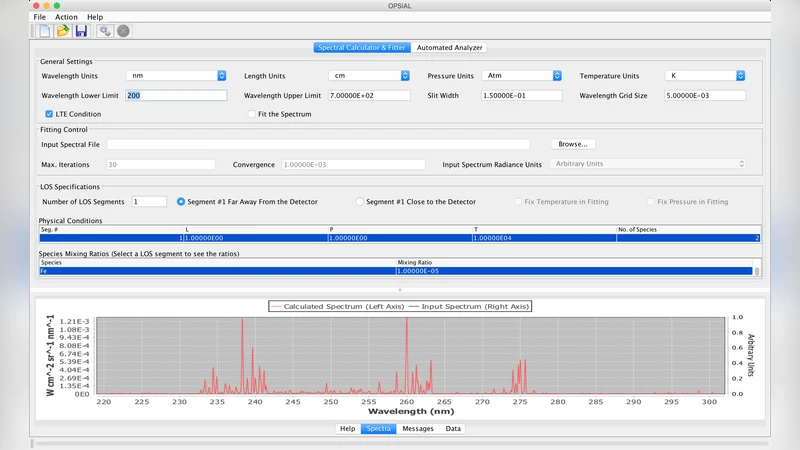This screenshot has width=800, height=450.
Task: Choose Segment #1 Far Away From the Detector
Action: [x=181, y=202]
